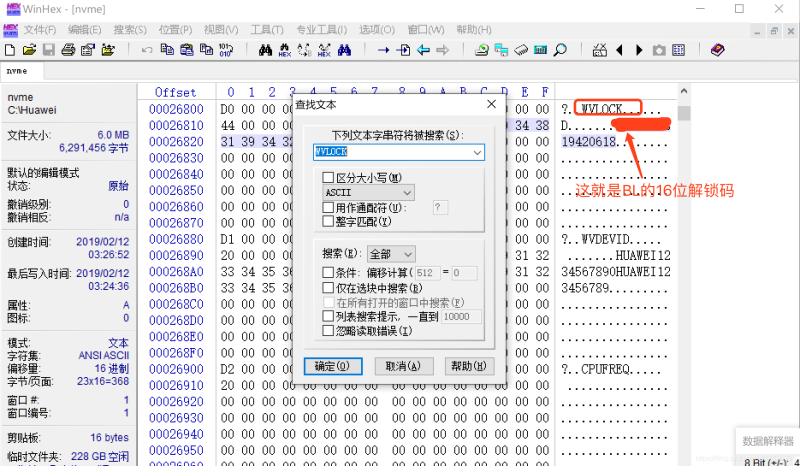Enable 用作通配符 wildcard checkbox
The height and width of the screenshot is (466, 800).
328,207
